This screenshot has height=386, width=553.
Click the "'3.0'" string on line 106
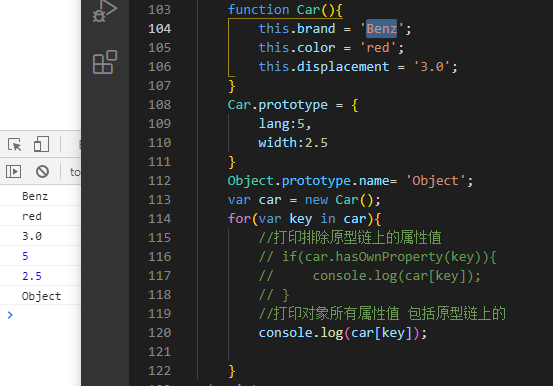(432, 67)
